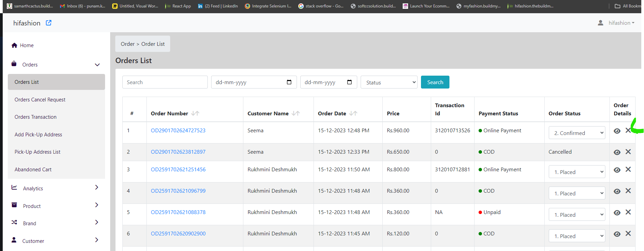Click the Product box icon
The height and width of the screenshot is (251, 644).
14,205
